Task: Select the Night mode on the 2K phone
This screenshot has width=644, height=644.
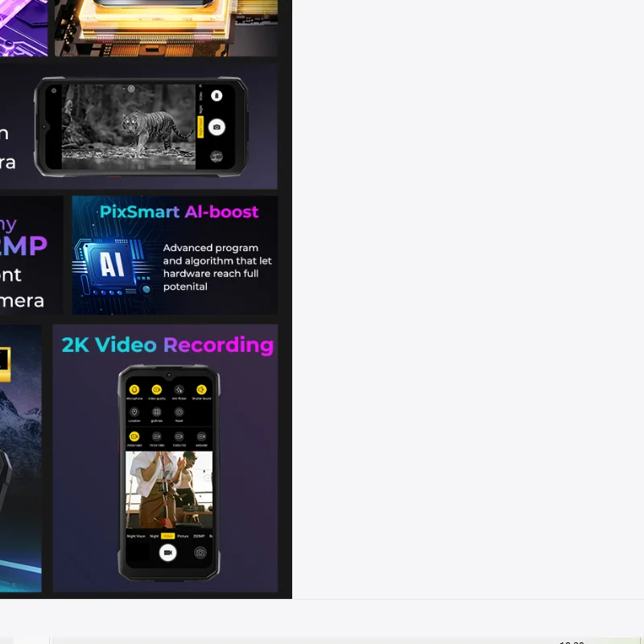Action: click(154, 536)
